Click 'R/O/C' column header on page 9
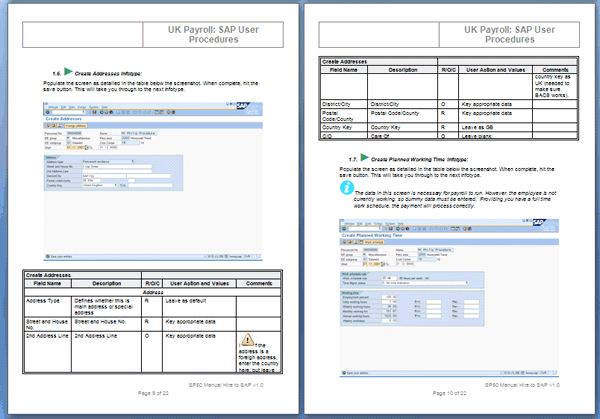The width and height of the screenshot is (600, 419). point(152,284)
